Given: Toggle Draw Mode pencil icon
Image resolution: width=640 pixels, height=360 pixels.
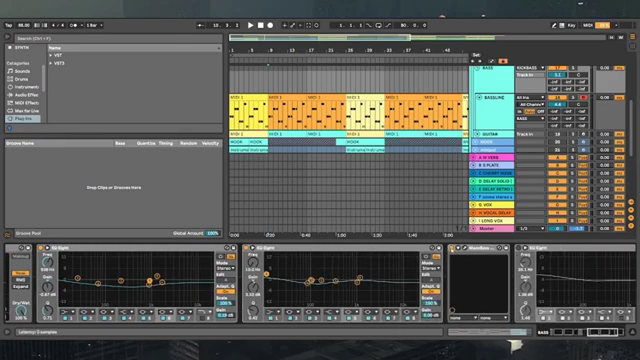Looking at the screenshot, I should 554,25.
